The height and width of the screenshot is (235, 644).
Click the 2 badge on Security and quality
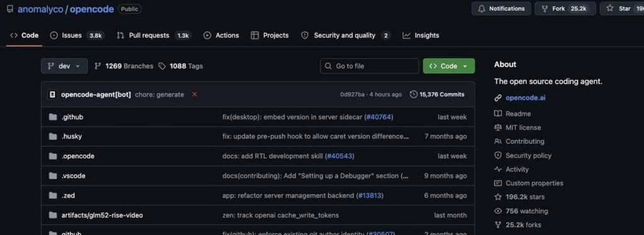point(386,36)
